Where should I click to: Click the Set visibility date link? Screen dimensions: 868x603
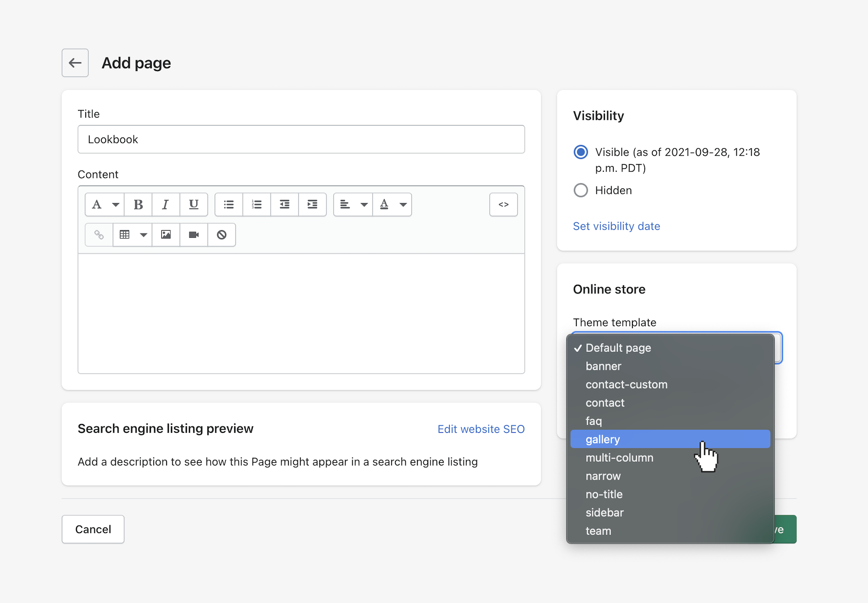click(616, 226)
